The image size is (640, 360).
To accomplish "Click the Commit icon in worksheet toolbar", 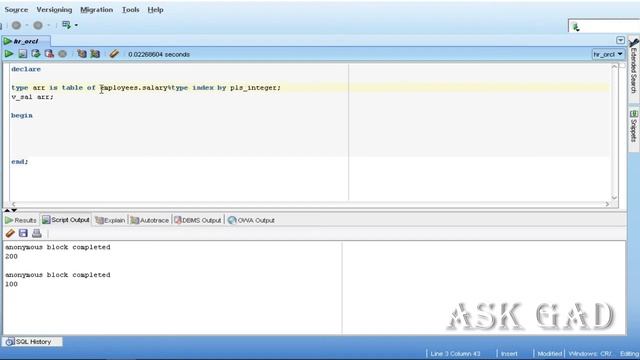I will click(x=36, y=54).
